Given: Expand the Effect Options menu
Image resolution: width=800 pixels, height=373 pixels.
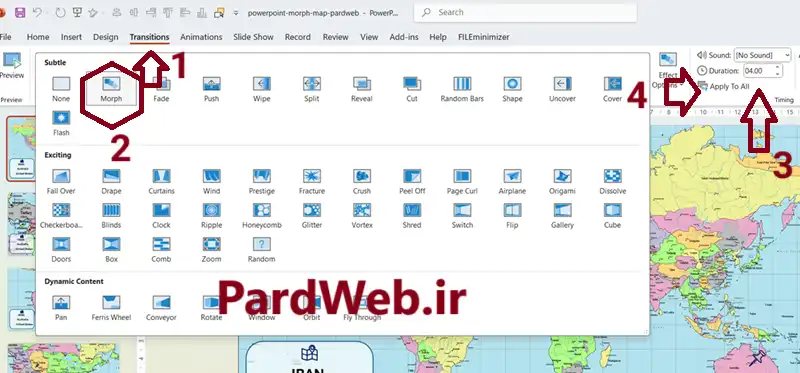Looking at the screenshot, I should point(668,70).
